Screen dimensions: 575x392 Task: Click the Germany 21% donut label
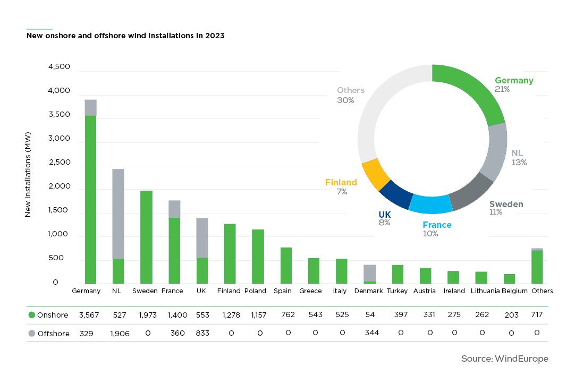[x=514, y=84]
